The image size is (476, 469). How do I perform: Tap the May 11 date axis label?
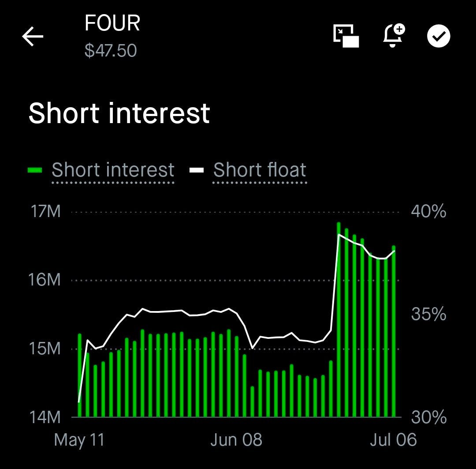(79, 440)
